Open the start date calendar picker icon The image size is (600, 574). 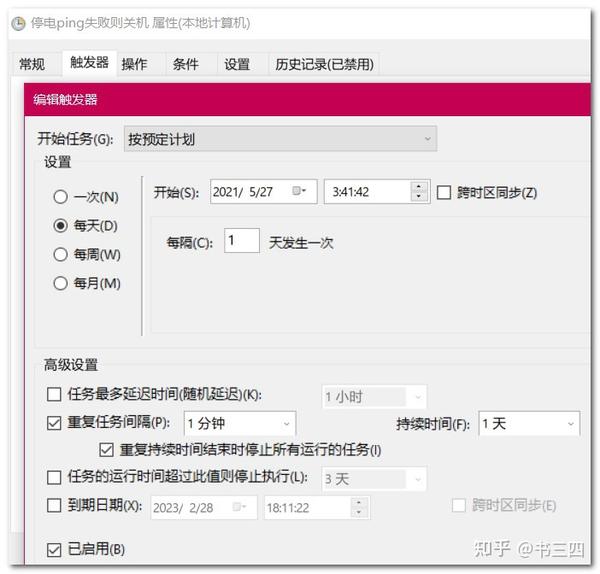click(x=298, y=191)
